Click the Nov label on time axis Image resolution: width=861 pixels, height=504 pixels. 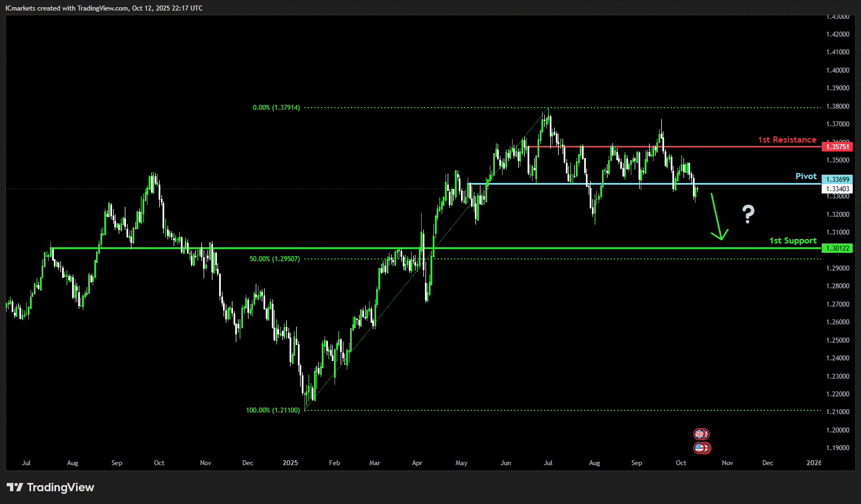pyautogui.click(x=727, y=463)
